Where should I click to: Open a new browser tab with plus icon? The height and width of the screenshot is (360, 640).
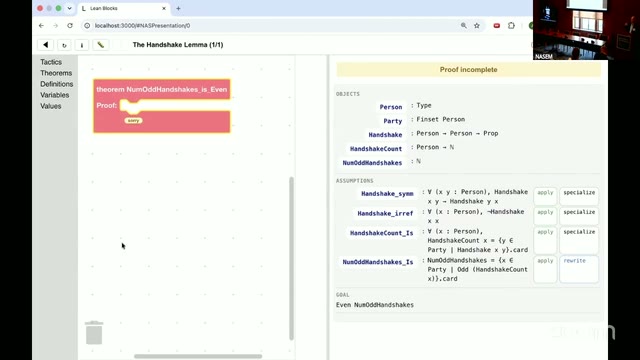click(178, 8)
